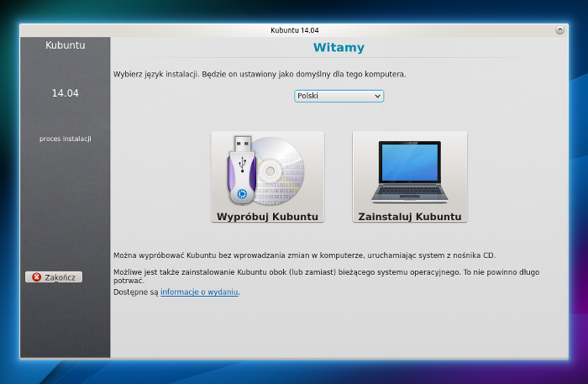Click the 'Można wypróbować Kubuntu' paragraph

(304, 255)
